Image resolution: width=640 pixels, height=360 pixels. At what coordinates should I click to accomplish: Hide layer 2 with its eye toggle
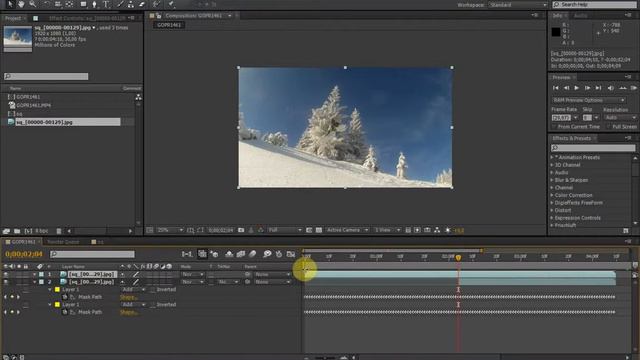coord(6,282)
